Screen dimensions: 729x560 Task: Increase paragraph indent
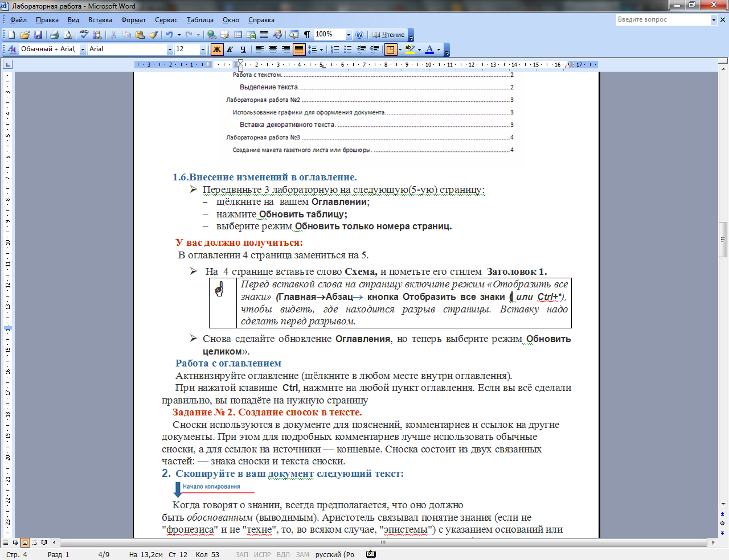[x=375, y=50]
